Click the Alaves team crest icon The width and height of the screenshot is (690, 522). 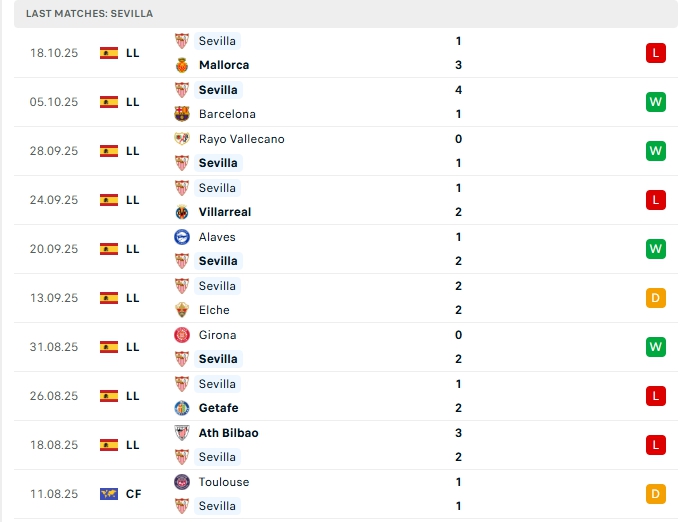pos(182,237)
